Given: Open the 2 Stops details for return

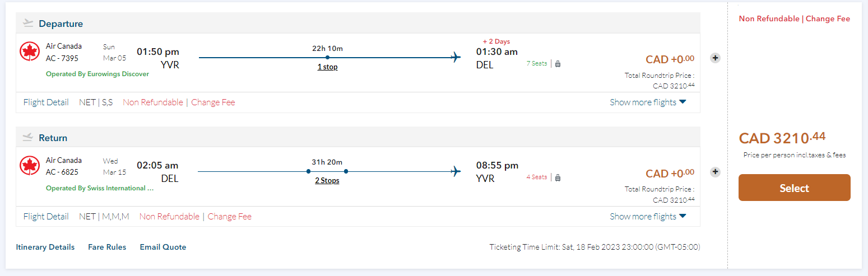Looking at the screenshot, I should coord(327,181).
